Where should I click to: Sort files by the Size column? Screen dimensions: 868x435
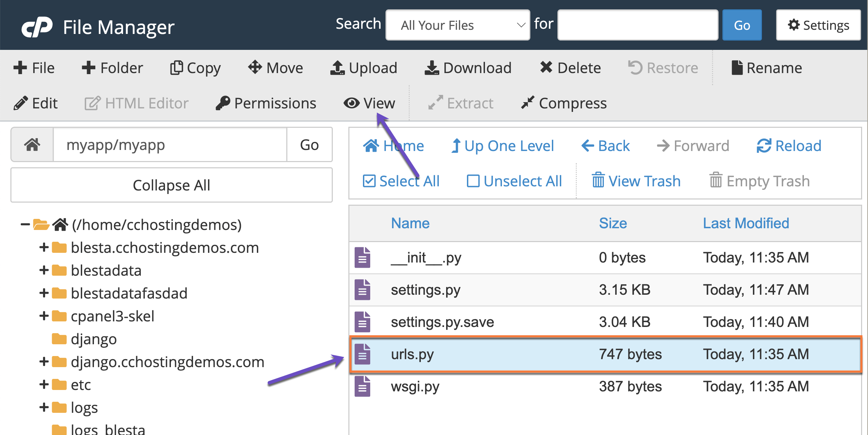click(613, 223)
